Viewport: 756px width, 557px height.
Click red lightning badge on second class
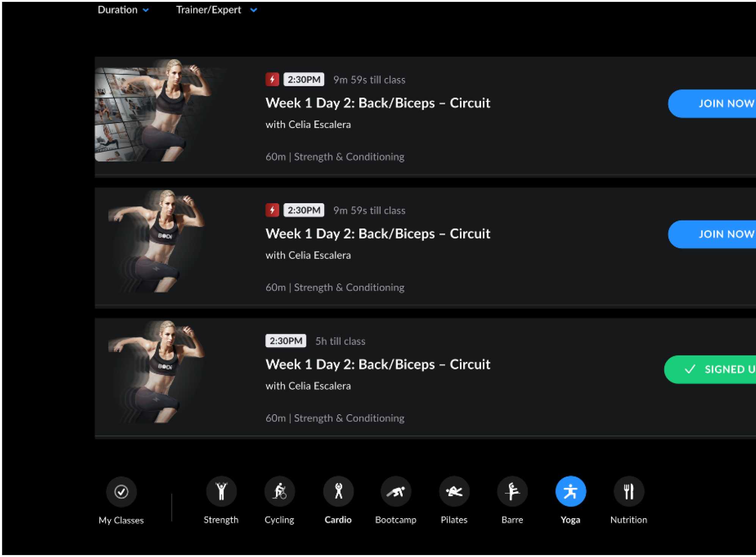(272, 210)
